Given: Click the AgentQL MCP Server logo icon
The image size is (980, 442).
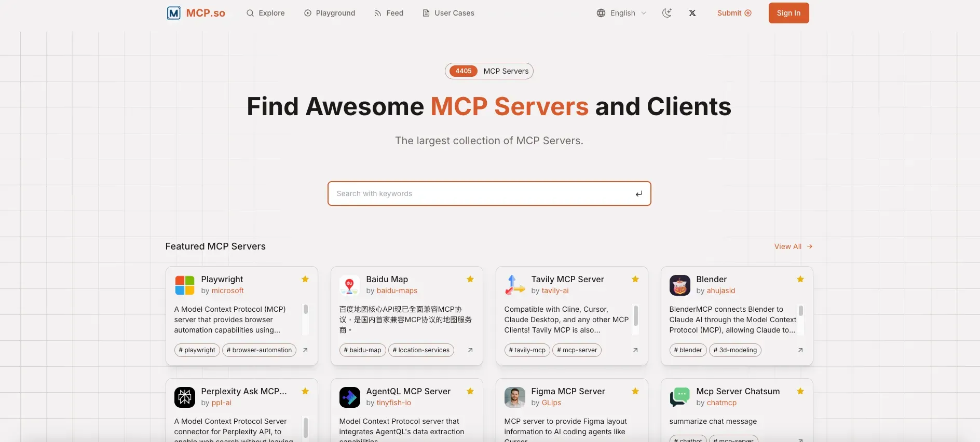Looking at the screenshot, I should tap(349, 397).
